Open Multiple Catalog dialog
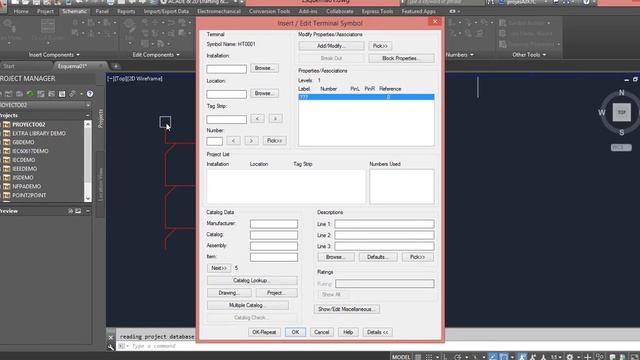 point(248,305)
